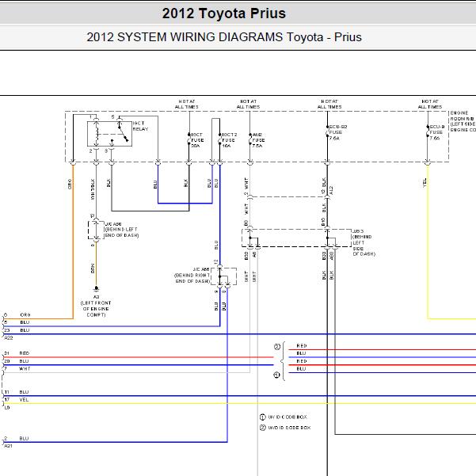The width and height of the screenshot is (476, 476).
Task: Click pin 20 BLU connector row
Action: pos(17,361)
